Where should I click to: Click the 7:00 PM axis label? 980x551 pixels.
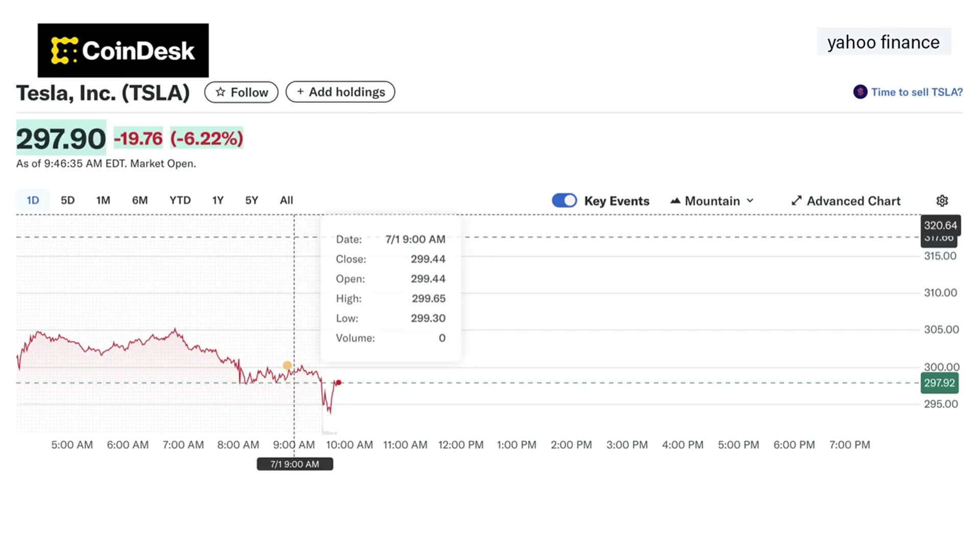point(849,444)
